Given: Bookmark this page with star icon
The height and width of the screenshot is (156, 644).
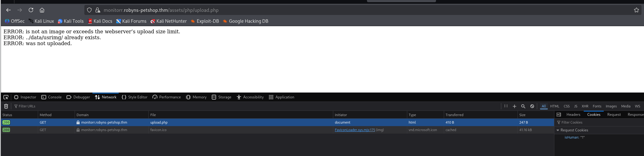Looking at the screenshot, I should click(x=636, y=10).
